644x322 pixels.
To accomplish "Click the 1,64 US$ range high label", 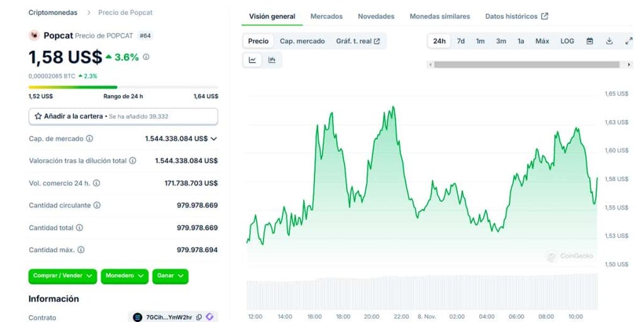I will click(206, 96).
